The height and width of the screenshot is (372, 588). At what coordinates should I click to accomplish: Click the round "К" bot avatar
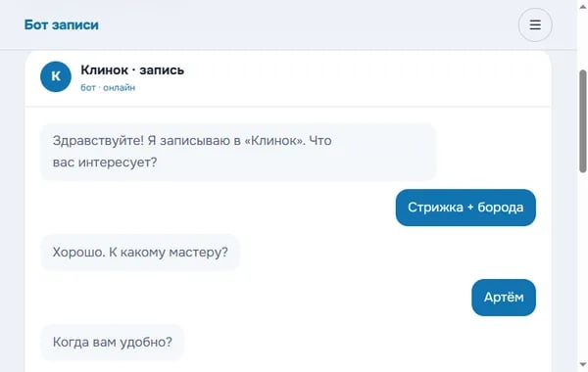[56, 76]
